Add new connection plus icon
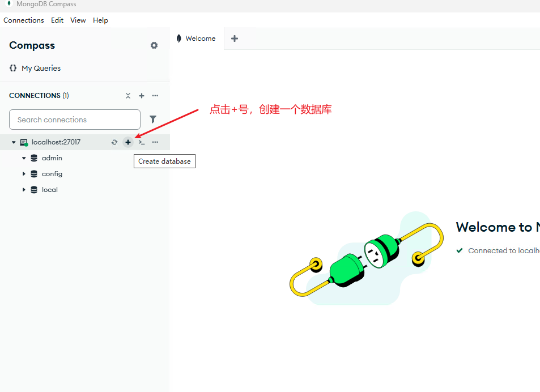Viewport: 540px width, 392px height. (x=142, y=96)
